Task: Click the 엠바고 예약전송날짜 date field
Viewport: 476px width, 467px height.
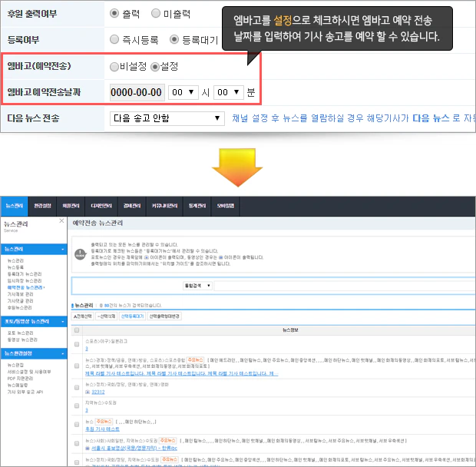Action: (x=137, y=92)
